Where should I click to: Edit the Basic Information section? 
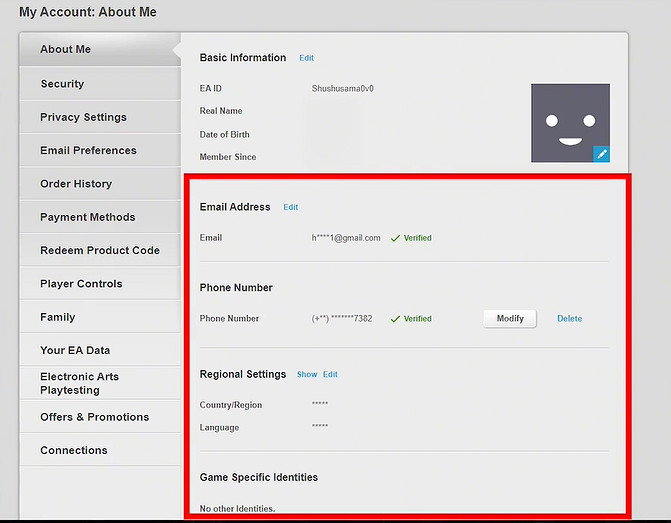point(307,58)
